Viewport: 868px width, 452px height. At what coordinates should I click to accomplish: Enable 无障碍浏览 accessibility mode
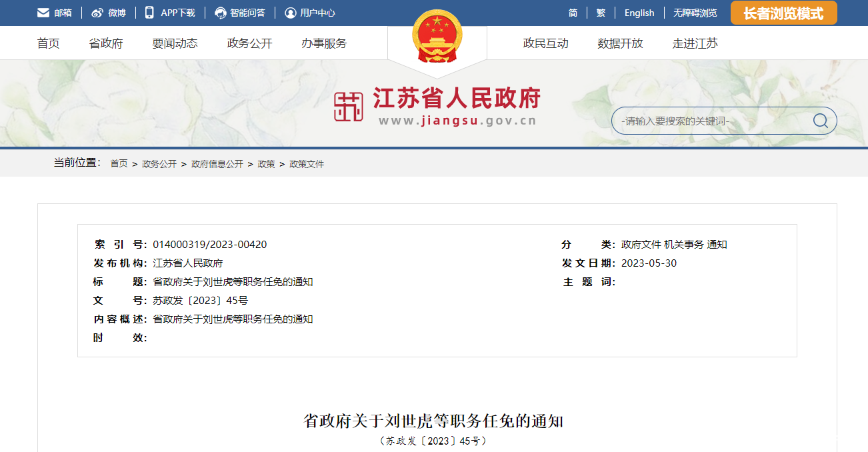695,13
